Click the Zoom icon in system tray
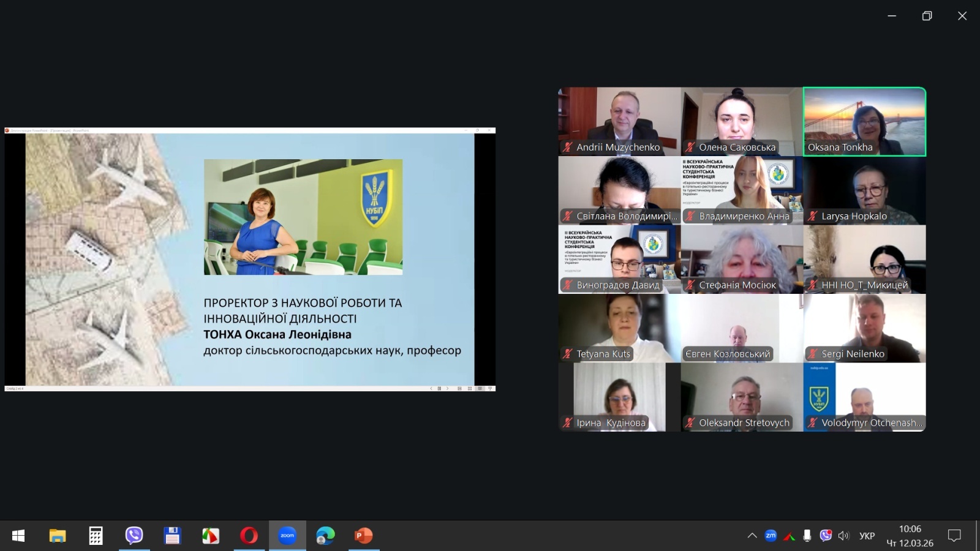This screenshot has height=551, width=980. (x=771, y=536)
